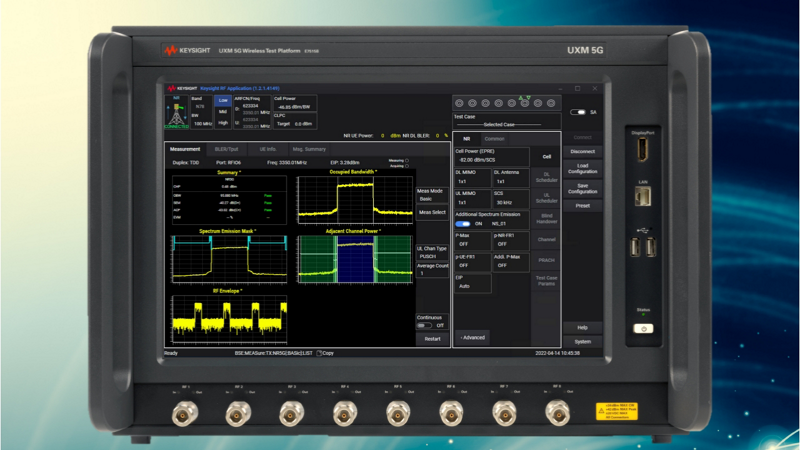Switch to the UE Info. tab
Screen dimensions: 800x450
pyautogui.click(x=268, y=149)
